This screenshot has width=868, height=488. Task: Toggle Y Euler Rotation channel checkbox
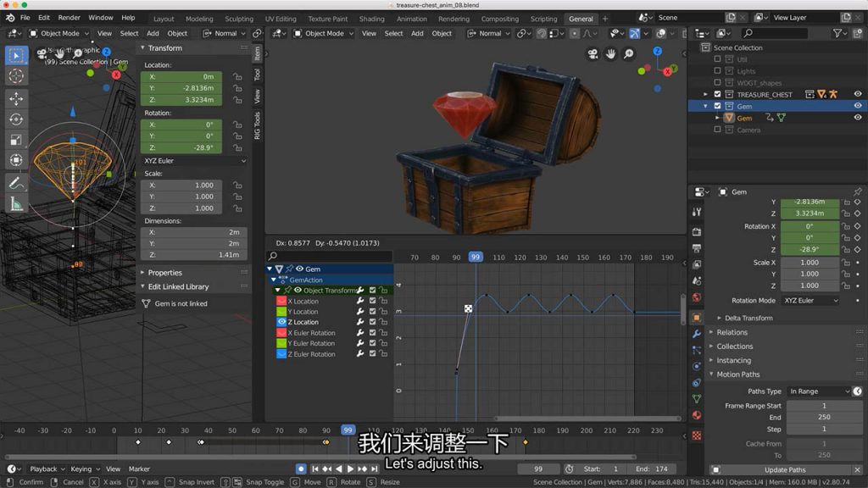click(373, 343)
